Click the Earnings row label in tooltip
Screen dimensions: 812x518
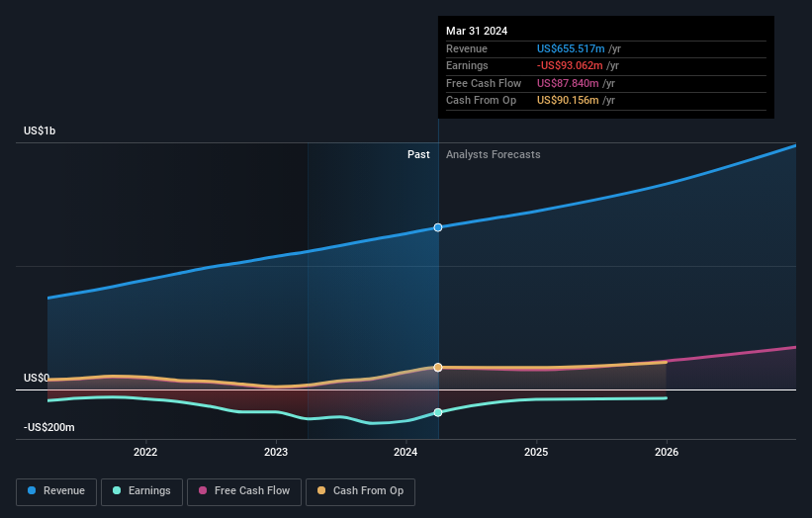[467, 65]
